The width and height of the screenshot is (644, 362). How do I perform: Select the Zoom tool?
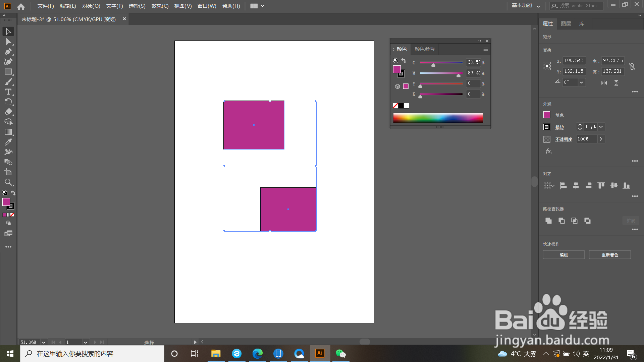pos(8,182)
